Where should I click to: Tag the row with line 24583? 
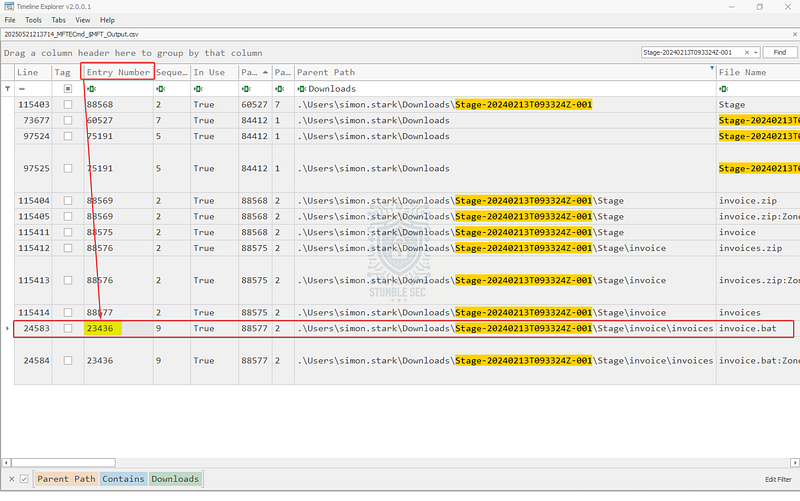point(68,328)
